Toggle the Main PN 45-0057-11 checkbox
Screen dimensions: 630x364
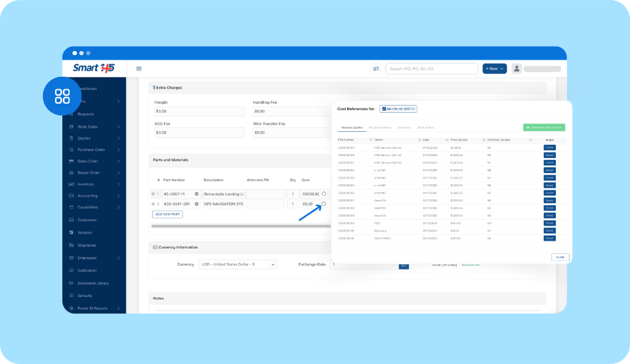[384, 109]
